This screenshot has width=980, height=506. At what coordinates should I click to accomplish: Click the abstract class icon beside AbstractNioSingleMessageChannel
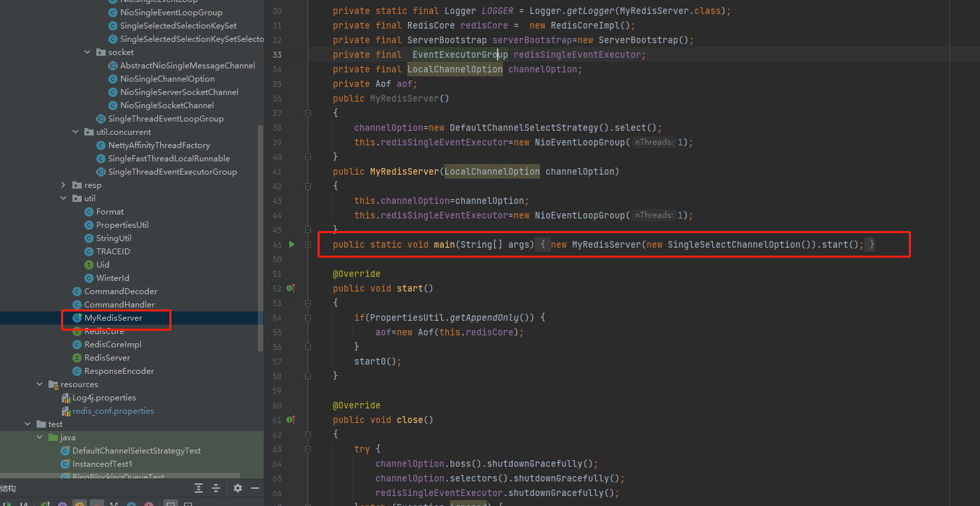pyautogui.click(x=114, y=66)
